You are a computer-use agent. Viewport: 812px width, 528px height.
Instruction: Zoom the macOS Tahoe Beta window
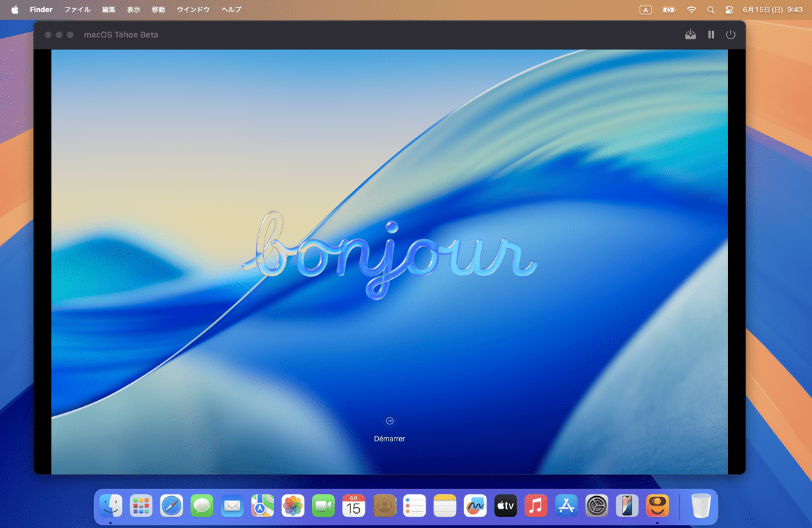[x=70, y=35]
